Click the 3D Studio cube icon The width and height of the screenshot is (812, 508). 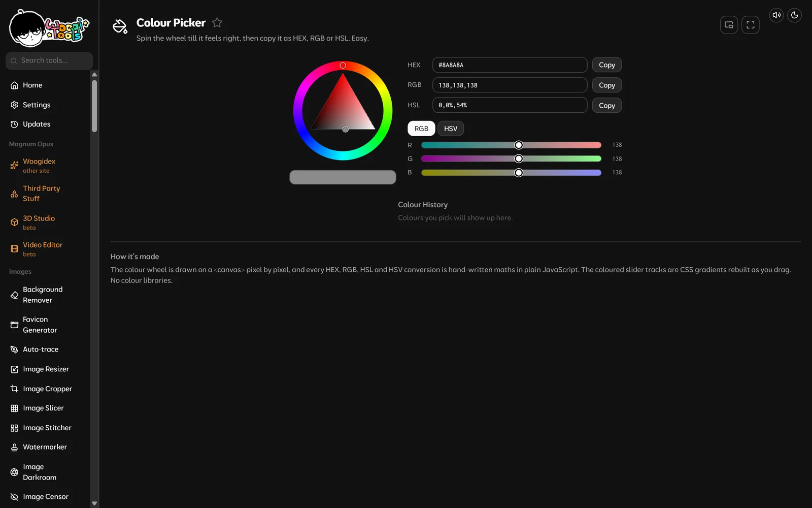(x=14, y=223)
